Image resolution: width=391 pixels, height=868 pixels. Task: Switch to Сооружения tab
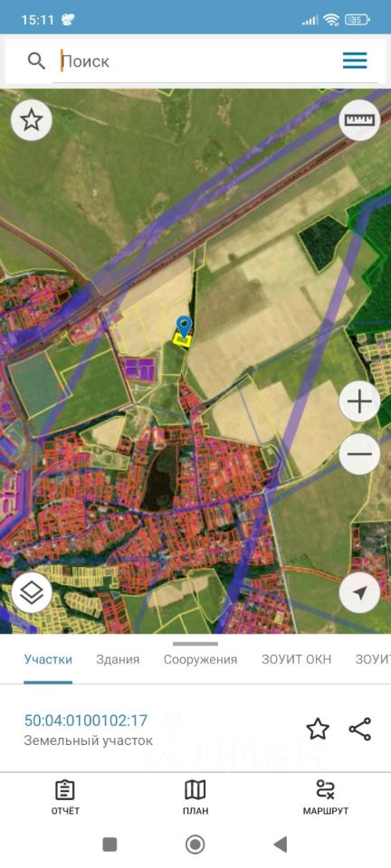point(201,659)
